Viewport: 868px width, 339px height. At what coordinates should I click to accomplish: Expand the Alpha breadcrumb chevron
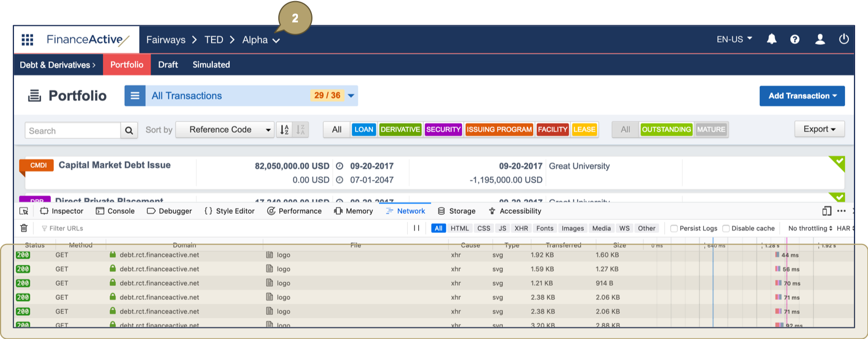coord(276,40)
